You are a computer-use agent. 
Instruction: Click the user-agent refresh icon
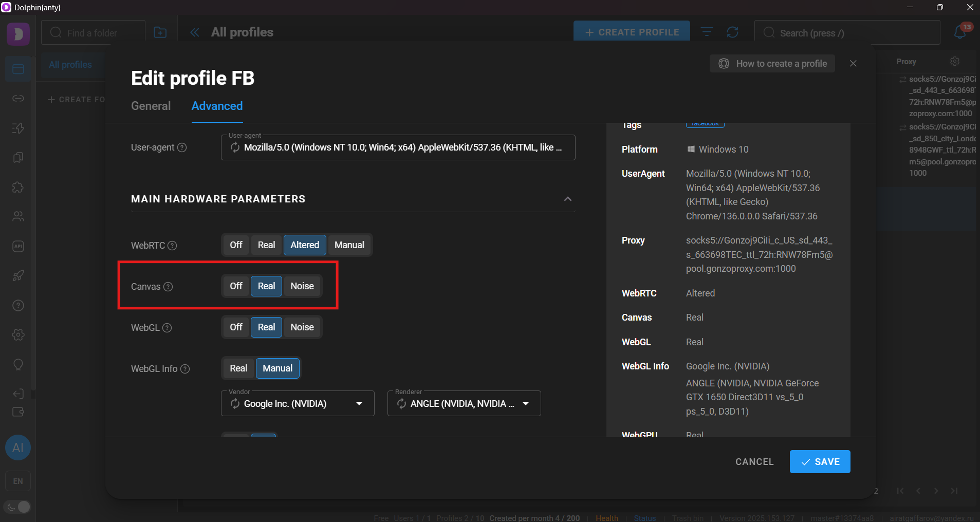click(235, 147)
